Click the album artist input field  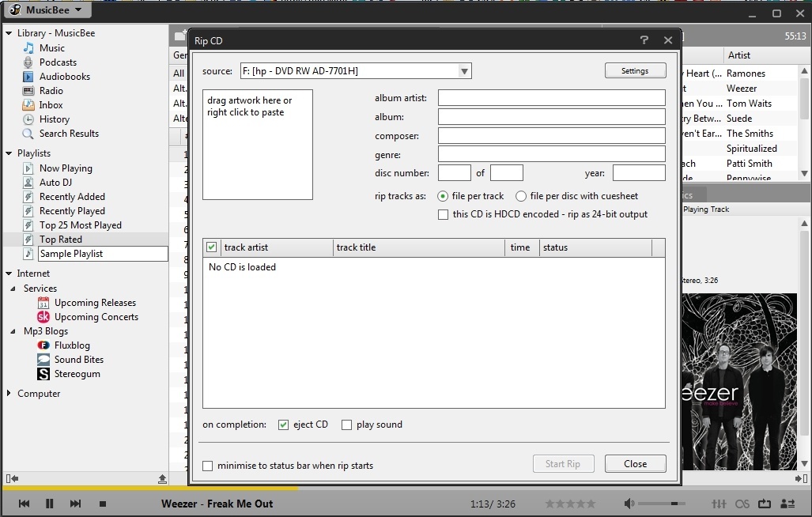pyautogui.click(x=552, y=98)
